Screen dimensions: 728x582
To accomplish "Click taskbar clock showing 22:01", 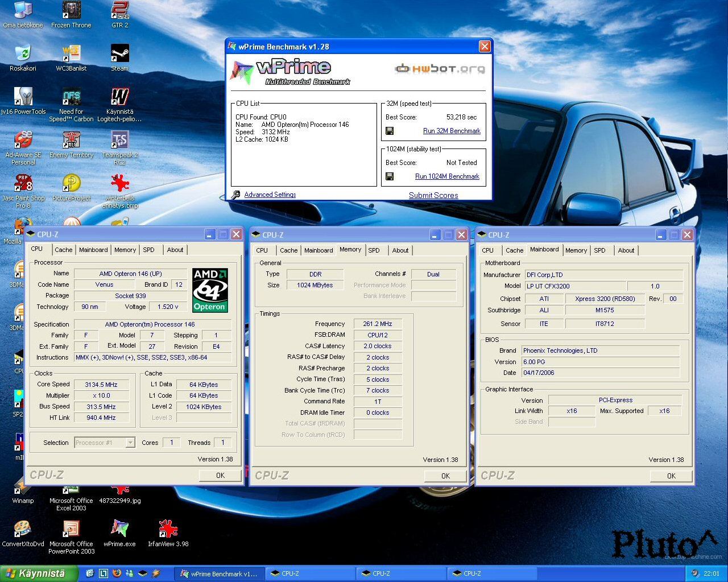I will coord(712,573).
